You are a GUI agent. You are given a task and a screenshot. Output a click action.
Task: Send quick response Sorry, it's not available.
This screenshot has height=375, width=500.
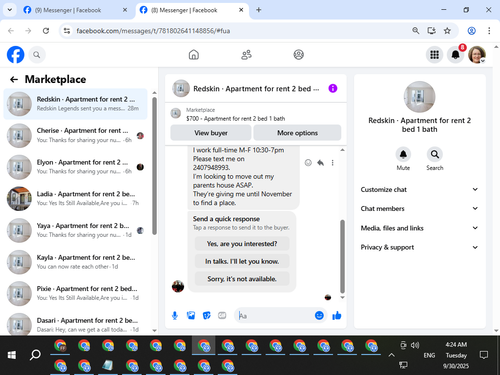tap(242, 279)
